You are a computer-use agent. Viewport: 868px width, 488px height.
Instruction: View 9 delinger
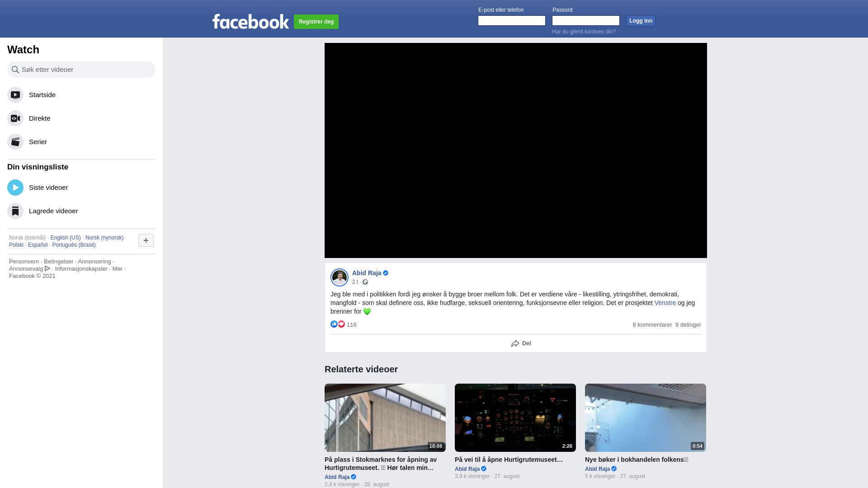click(x=688, y=325)
